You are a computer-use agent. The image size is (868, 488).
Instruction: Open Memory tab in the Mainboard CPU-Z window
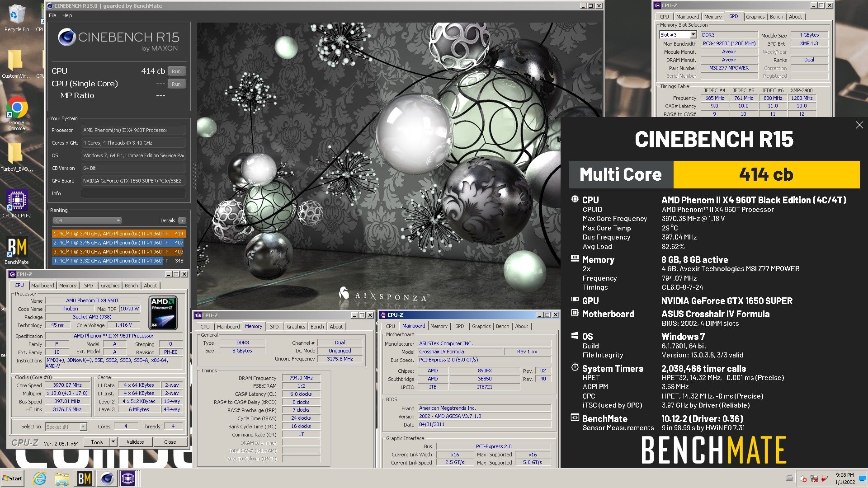tap(439, 326)
